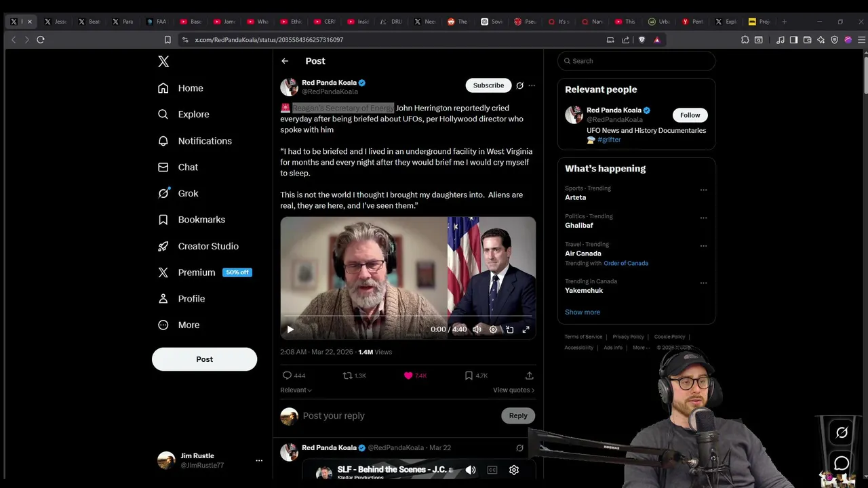Image resolution: width=868 pixels, height=488 pixels.
Task: Open the #grifter hashtag link
Action: (609, 140)
